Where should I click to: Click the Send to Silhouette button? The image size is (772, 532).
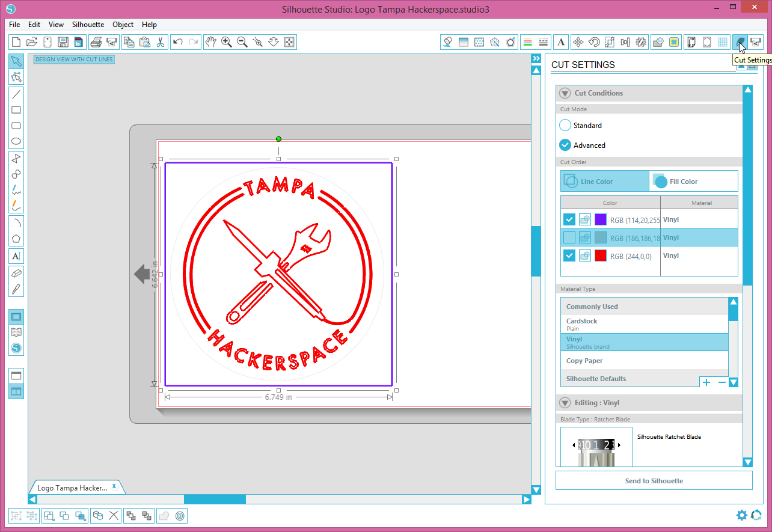[x=654, y=480]
